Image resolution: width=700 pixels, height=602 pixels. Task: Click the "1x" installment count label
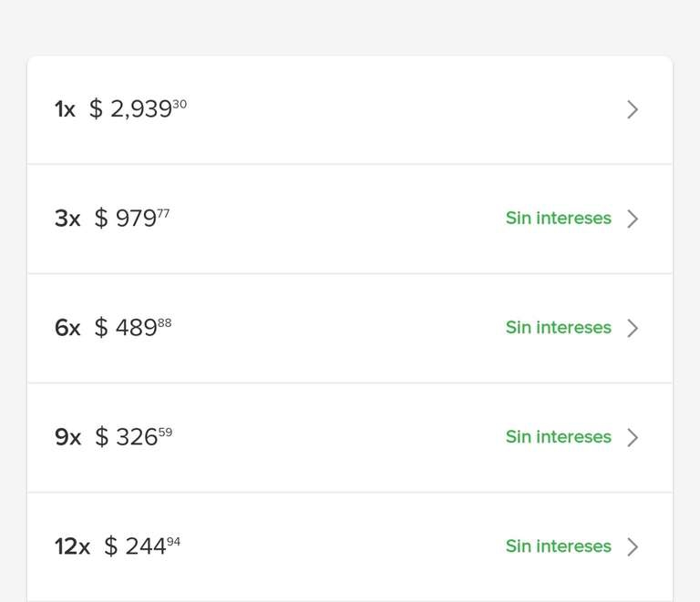65,110
